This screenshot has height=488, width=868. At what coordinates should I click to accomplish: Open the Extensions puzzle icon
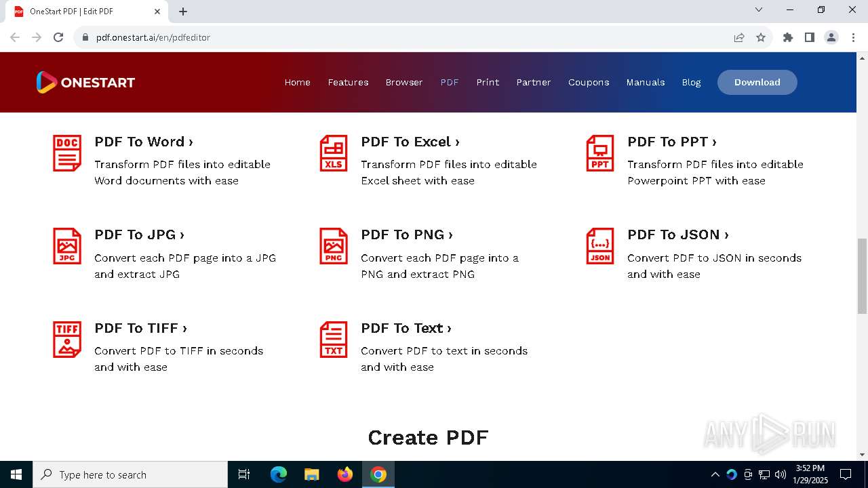pyautogui.click(x=788, y=37)
